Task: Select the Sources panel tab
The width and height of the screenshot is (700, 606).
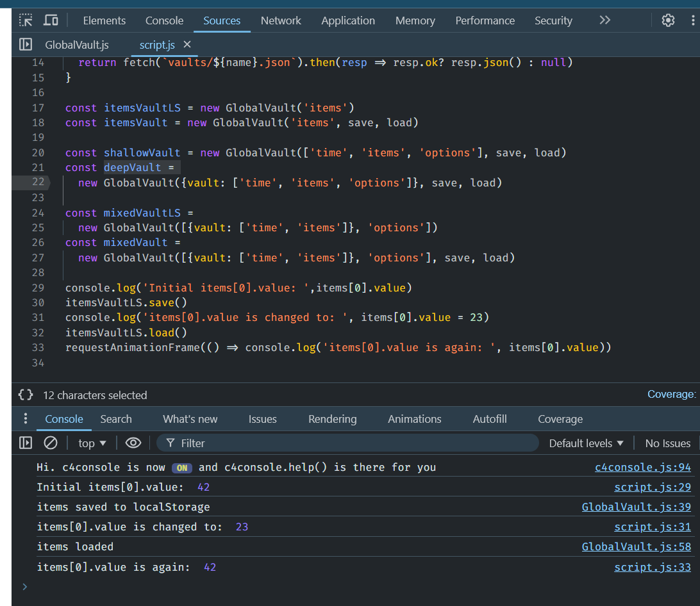Action: 222,20
